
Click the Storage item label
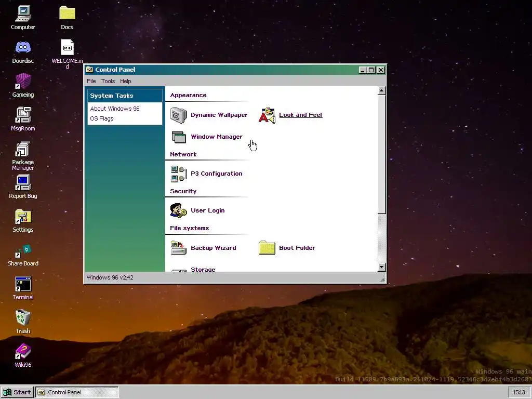pyautogui.click(x=203, y=270)
